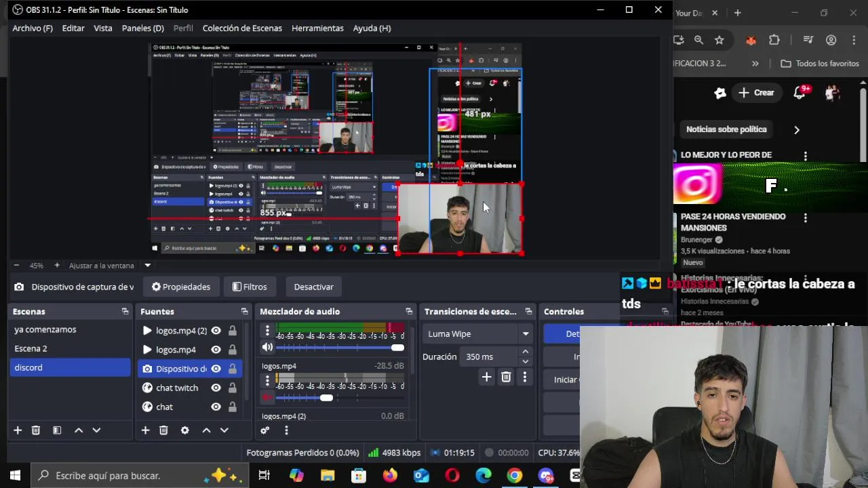
Task: Open Colección de Escenas menu
Action: pos(242,28)
